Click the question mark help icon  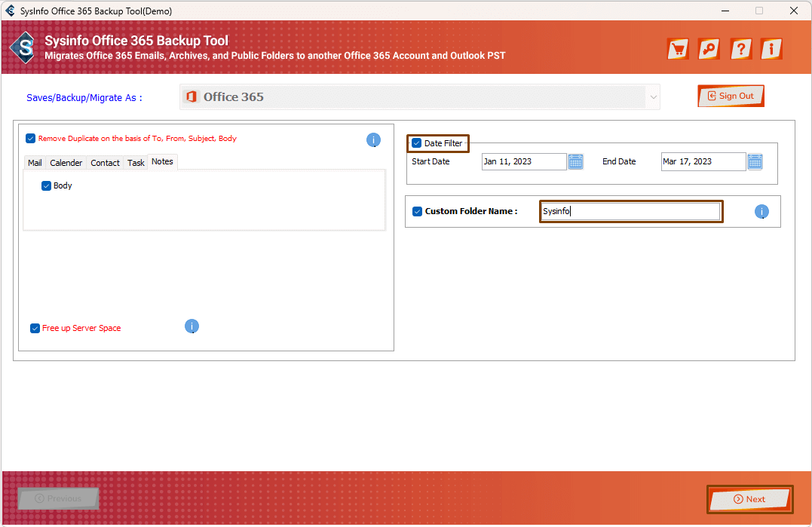[x=741, y=49]
